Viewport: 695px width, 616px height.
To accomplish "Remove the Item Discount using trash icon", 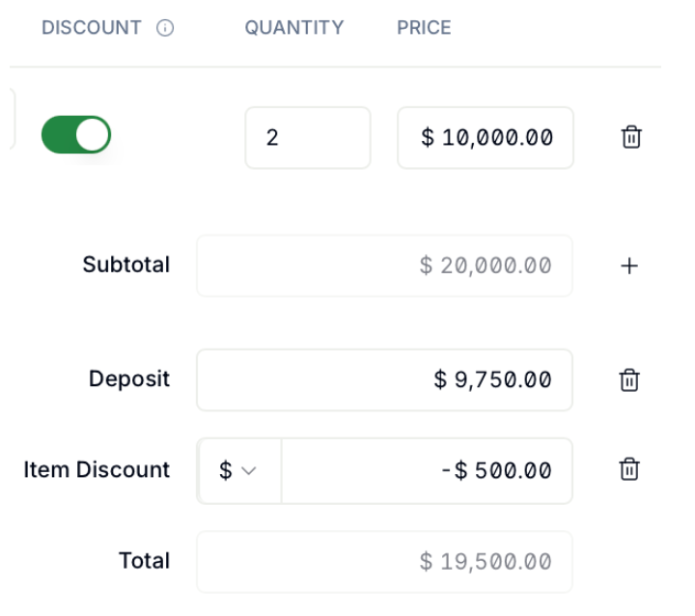I will 629,469.
